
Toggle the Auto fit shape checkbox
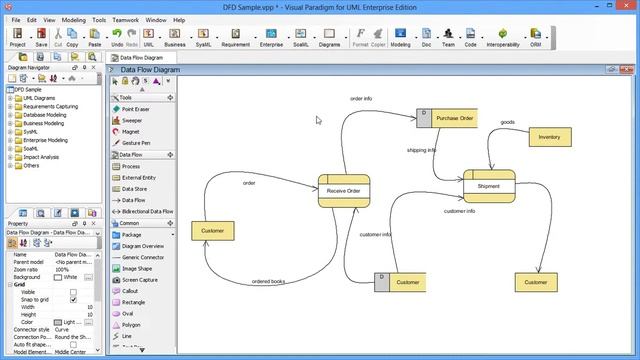pyautogui.click(x=73, y=344)
